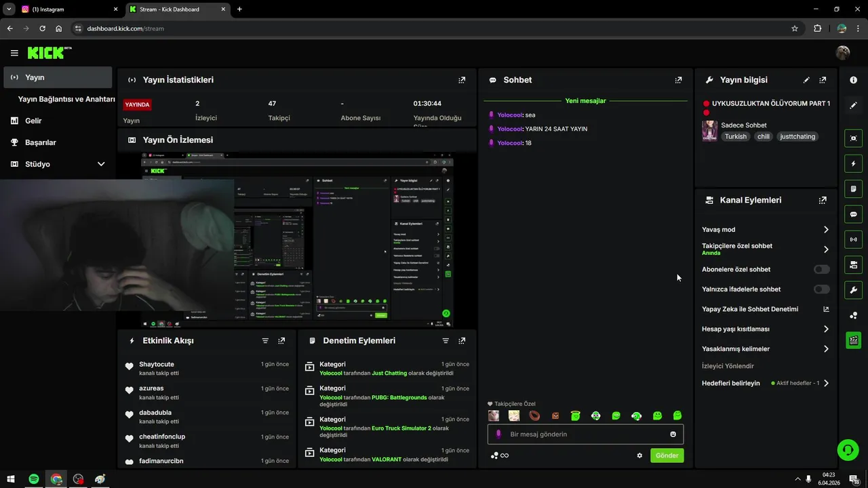
Task: Expand Yasaklanmış kelimeler settings
Action: pos(766,349)
